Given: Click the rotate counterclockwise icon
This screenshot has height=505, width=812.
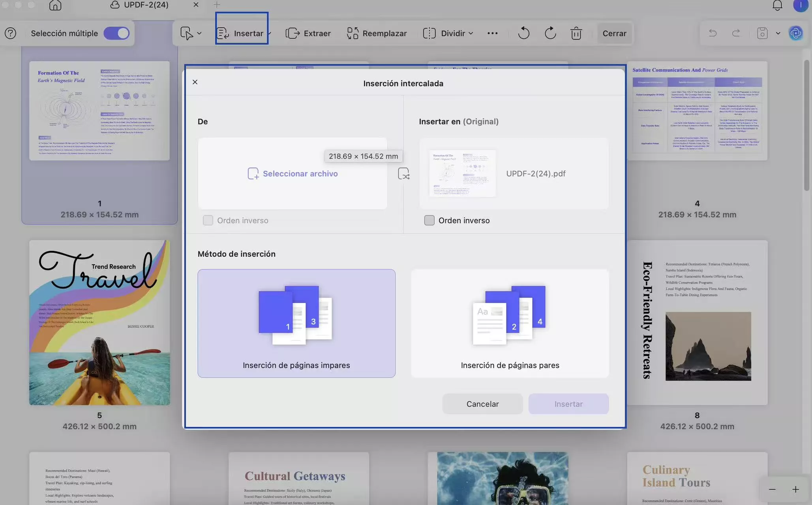Looking at the screenshot, I should (x=523, y=33).
